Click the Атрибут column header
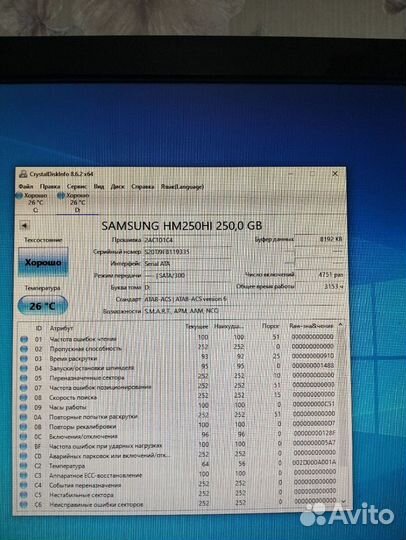 tap(62, 328)
